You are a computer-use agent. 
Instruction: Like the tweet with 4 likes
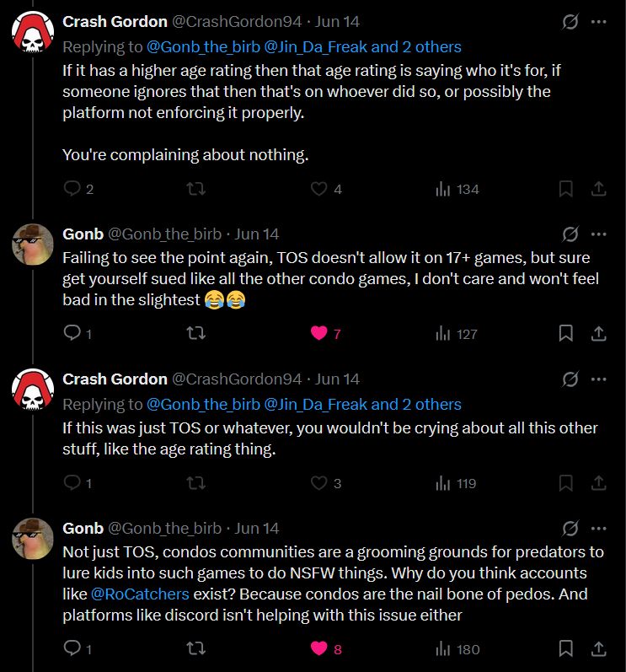coord(319,189)
